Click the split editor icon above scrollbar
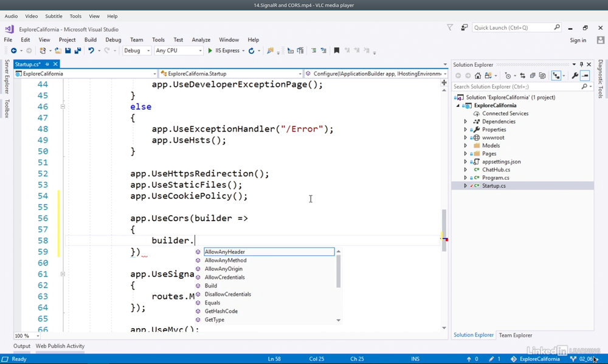This screenshot has width=608, height=364. click(x=444, y=83)
